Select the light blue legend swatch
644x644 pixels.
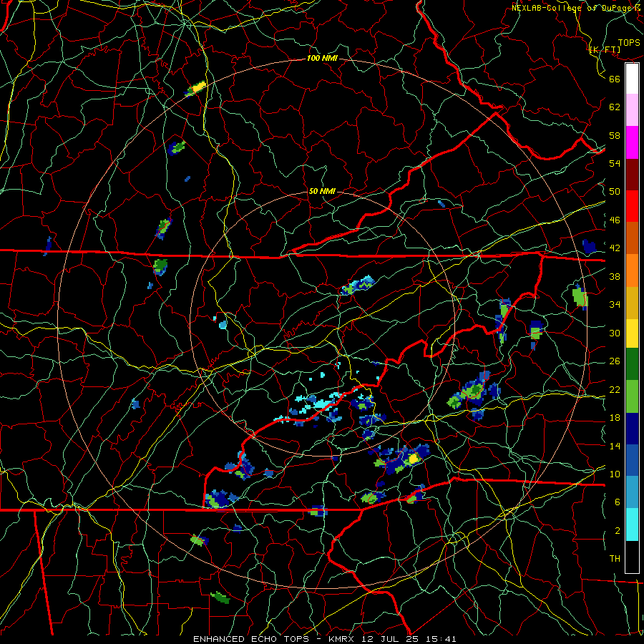pyautogui.click(x=632, y=492)
